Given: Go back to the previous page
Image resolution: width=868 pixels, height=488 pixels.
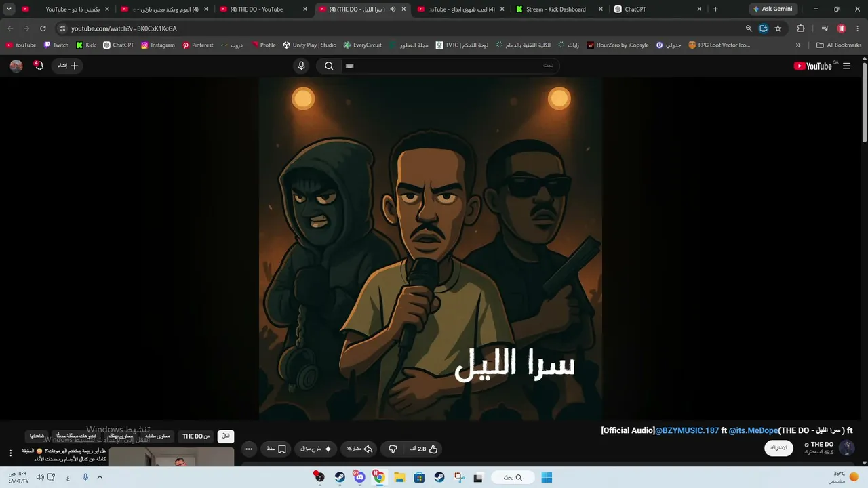Looking at the screenshot, I should point(10,28).
